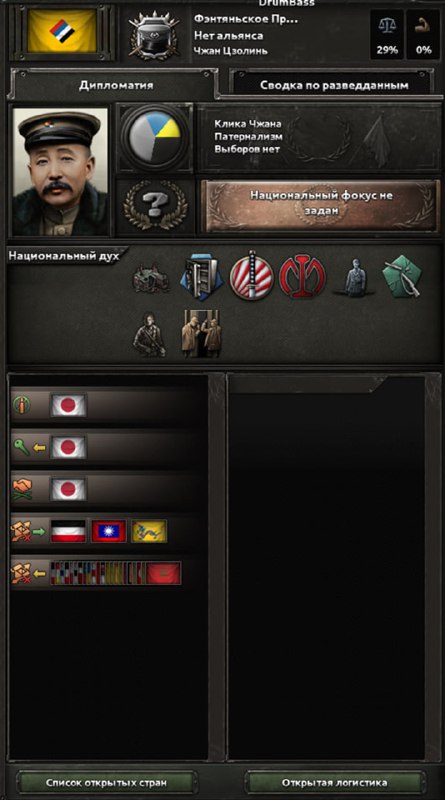Switch to Сводка по разведданным tab

[x=334, y=85]
